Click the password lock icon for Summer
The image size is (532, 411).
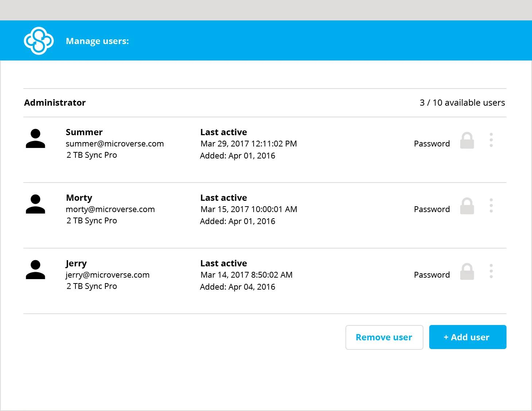pyautogui.click(x=467, y=141)
